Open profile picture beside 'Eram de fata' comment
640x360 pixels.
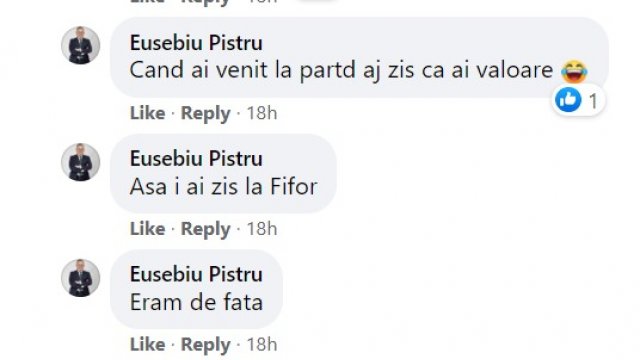pos(80,278)
